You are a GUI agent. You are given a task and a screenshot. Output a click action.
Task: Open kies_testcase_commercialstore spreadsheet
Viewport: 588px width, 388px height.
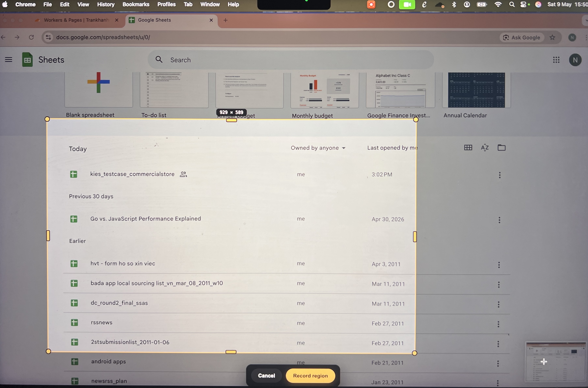point(132,174)
